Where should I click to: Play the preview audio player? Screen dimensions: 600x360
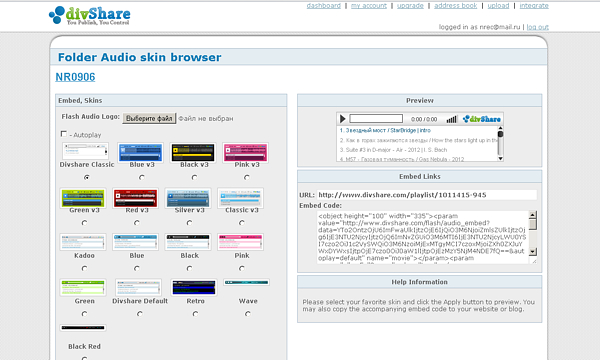342,119
